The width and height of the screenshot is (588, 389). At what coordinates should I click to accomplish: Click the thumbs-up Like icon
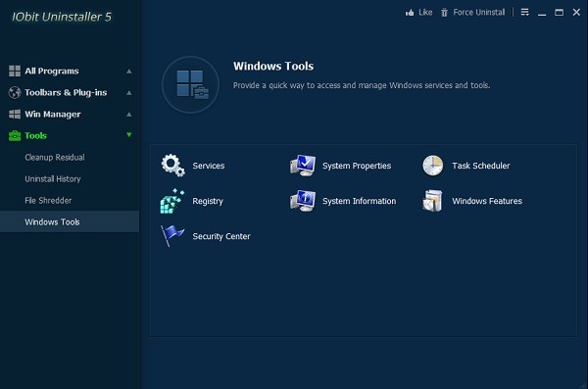410,13
